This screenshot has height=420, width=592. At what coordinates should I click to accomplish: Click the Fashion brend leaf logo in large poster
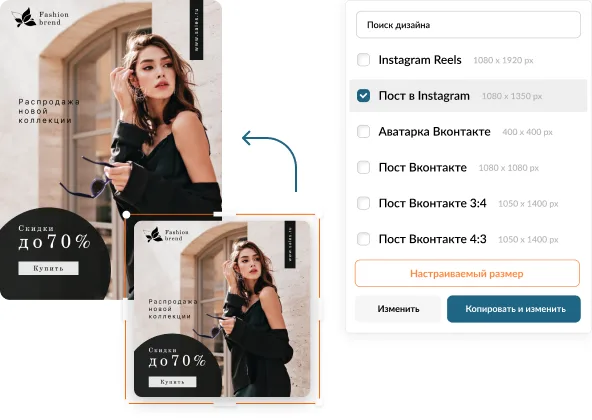[x=24, y=18]
